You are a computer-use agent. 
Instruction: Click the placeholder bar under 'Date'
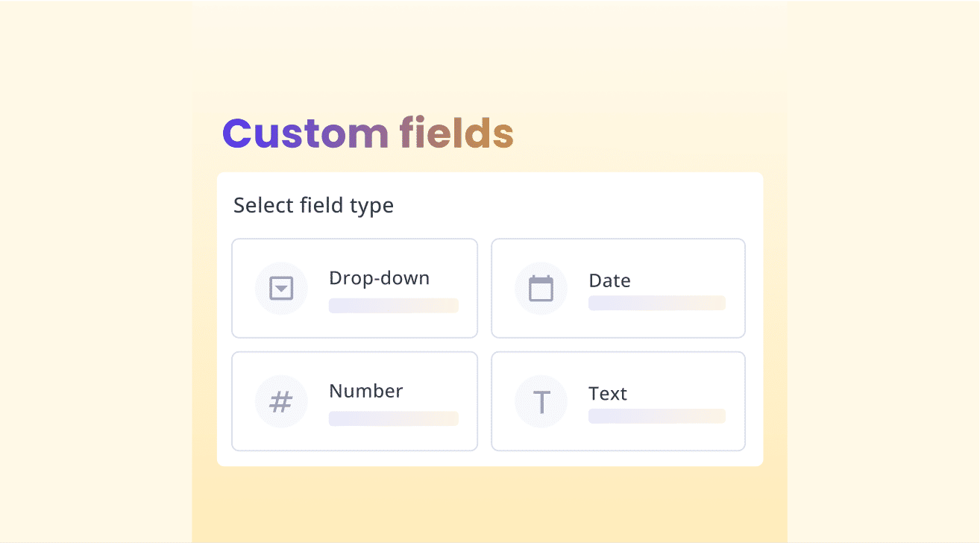[x=656, y=303]
